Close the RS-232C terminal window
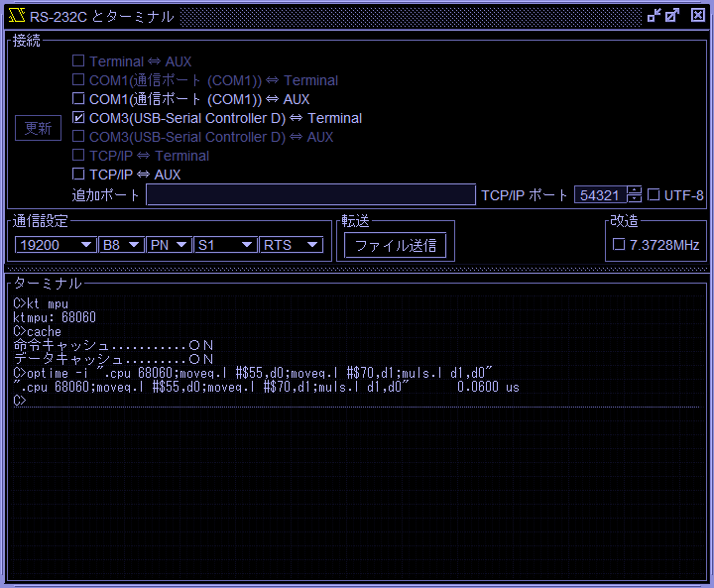 tap(697, 16)
